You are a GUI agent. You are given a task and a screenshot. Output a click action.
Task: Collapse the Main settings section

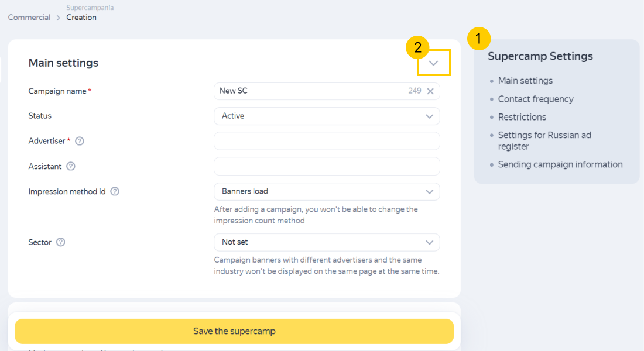pos(434,63)
